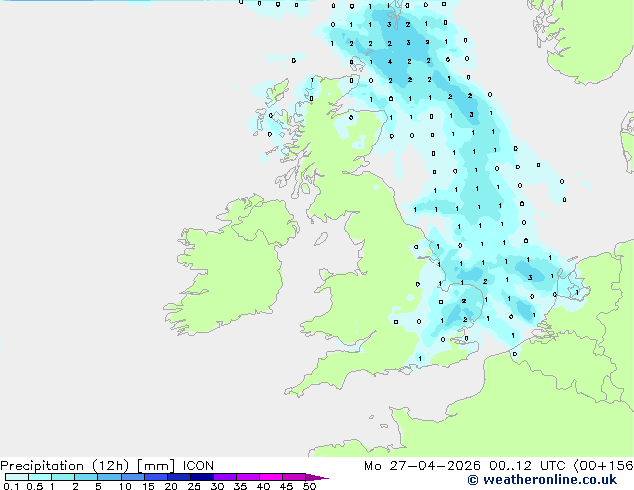This screenshot has width=634, height=490.
Task: Select the 1–2 mm legend swatch
Action: pyautogui.click(x=63, y=477)
